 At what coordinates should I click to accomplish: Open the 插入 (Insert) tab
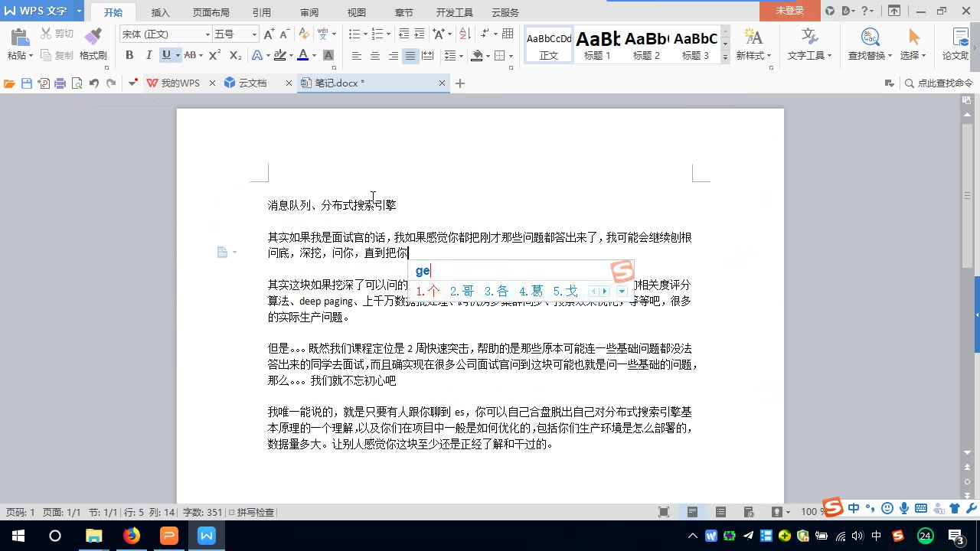[161, 12]
